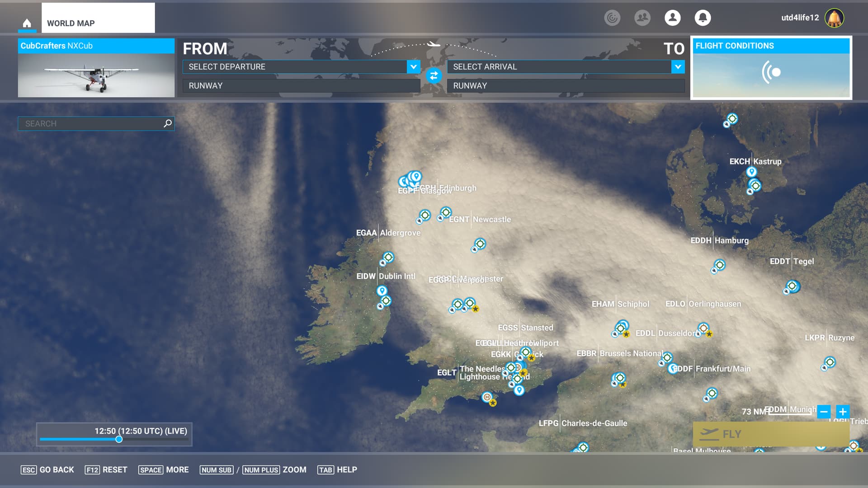
Task: Click the live weather icon in Flight Conditions
Action: coord(771,72)
